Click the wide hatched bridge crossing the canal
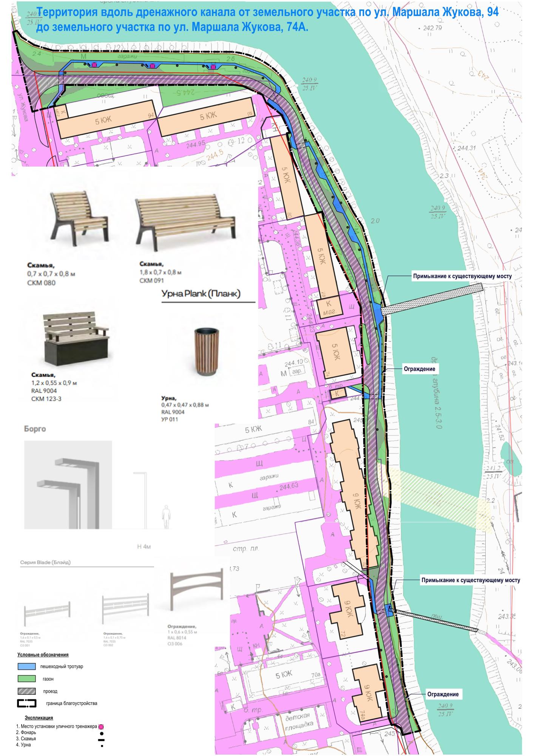This screenshot has height=756, width=534. (432, 299)
